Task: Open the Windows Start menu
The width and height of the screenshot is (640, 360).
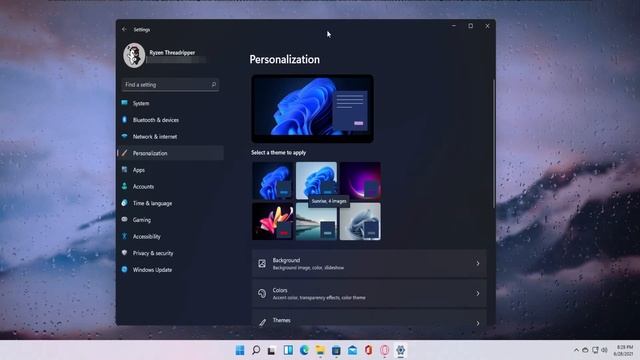Action: (x=240, y=350)
